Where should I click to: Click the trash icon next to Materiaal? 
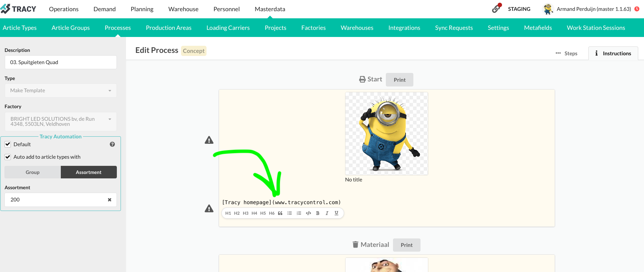pyautogui.click(x=355, y=245)
